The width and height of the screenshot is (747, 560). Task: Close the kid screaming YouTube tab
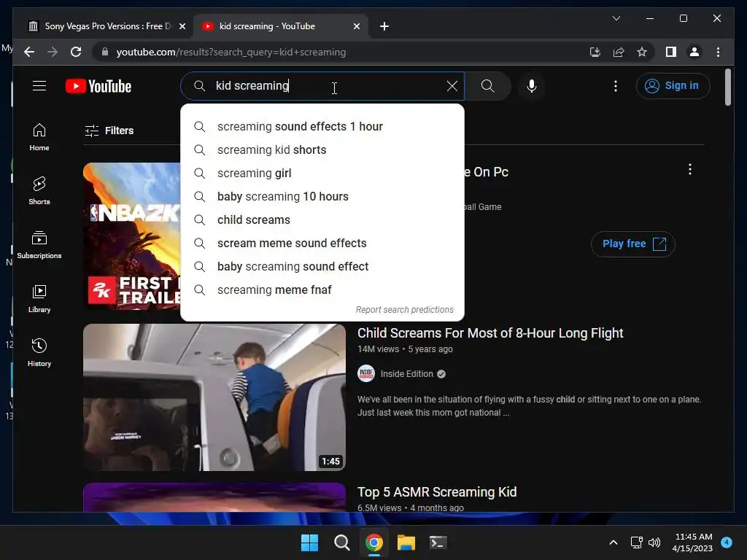pos(356,26)
